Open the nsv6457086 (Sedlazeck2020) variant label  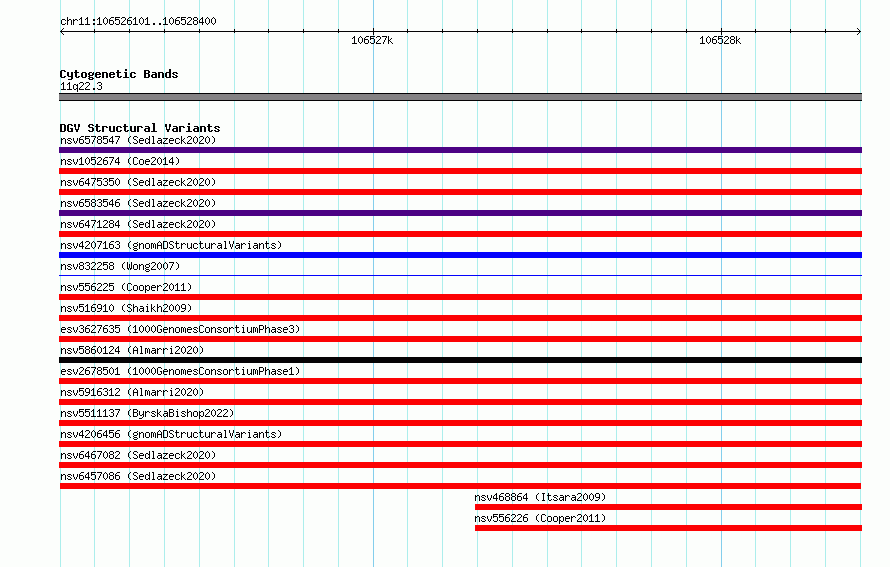click(138, 476)
